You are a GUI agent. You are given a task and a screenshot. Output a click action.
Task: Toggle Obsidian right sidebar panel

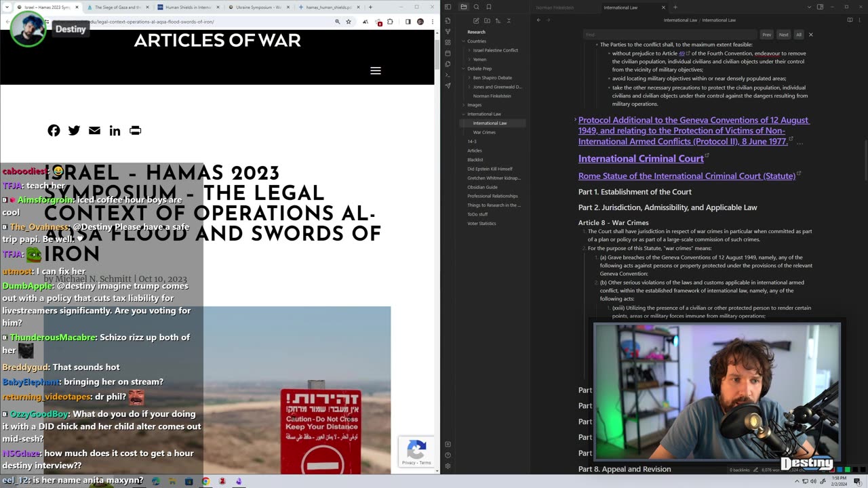(820, 7)
